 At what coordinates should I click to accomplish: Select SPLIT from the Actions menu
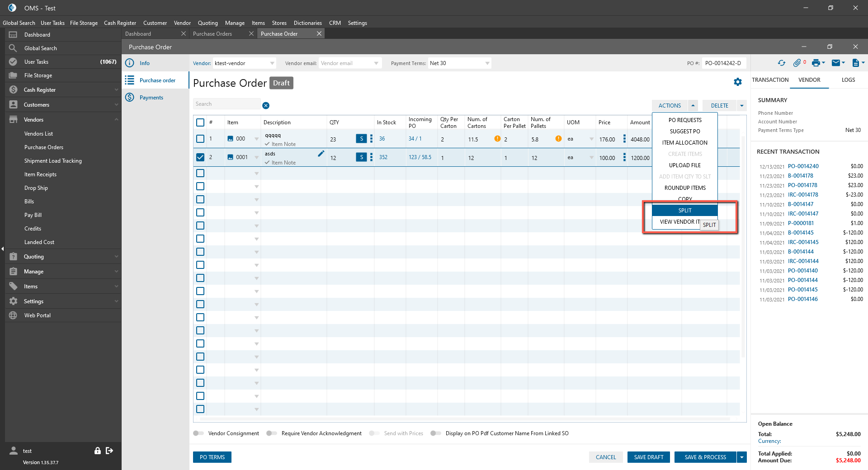pos(685,211)
